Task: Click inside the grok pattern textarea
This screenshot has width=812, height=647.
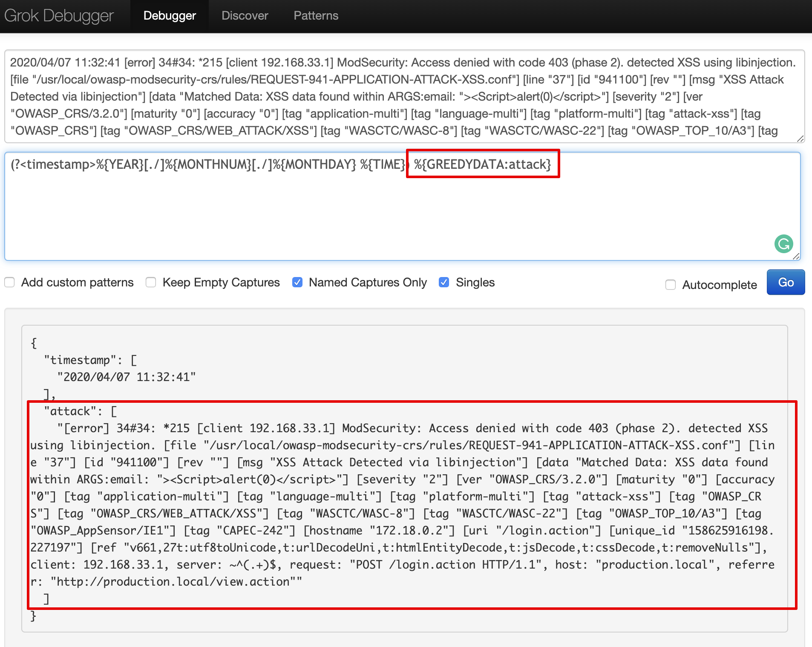Action: coord(400,213)
